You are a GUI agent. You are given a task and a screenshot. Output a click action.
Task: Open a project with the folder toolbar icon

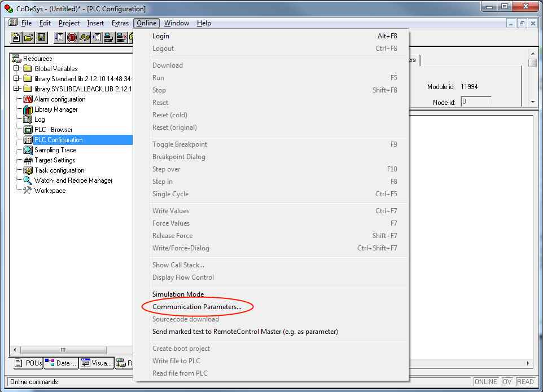[x=29, y=37]
